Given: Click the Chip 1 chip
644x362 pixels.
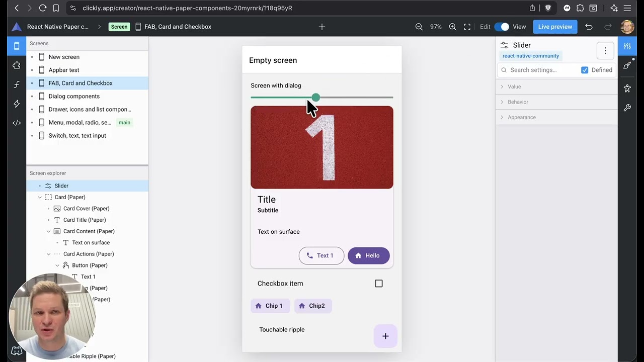Looking at the screenshot, I should (x=270, y=306).
